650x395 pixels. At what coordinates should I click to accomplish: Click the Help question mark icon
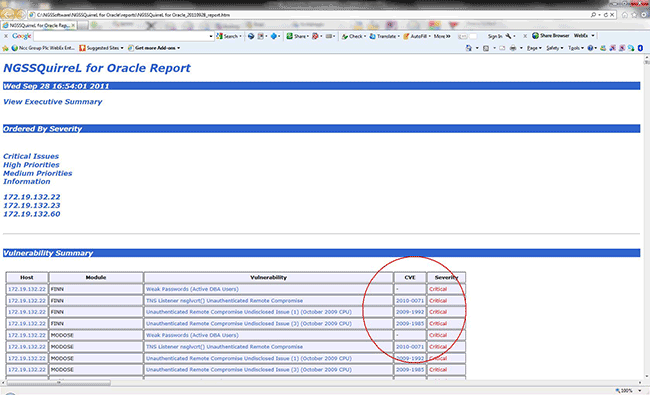click(590, 48)
